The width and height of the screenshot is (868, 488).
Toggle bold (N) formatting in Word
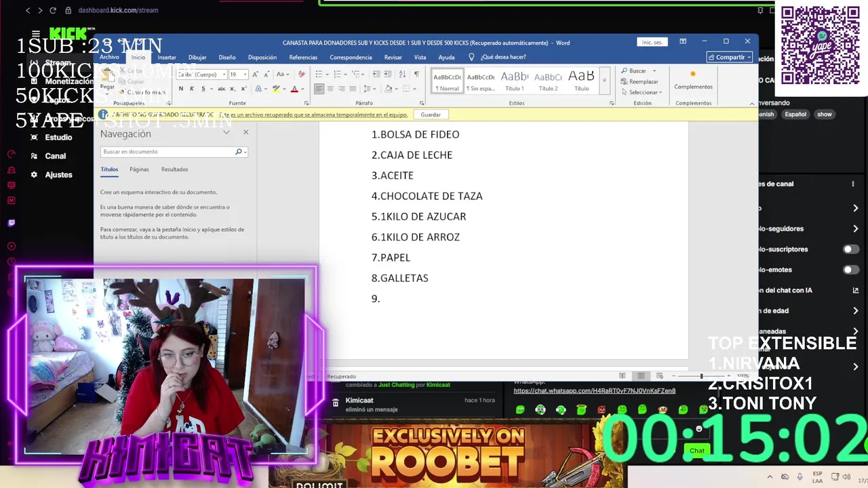click(x=181, y=89)
